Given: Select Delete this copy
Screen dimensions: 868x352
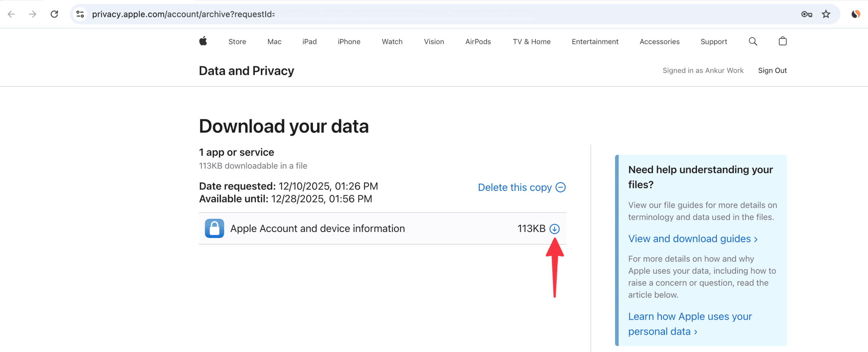Looking at the screenshot, I should pyautogui.click(x=514, y=187).
